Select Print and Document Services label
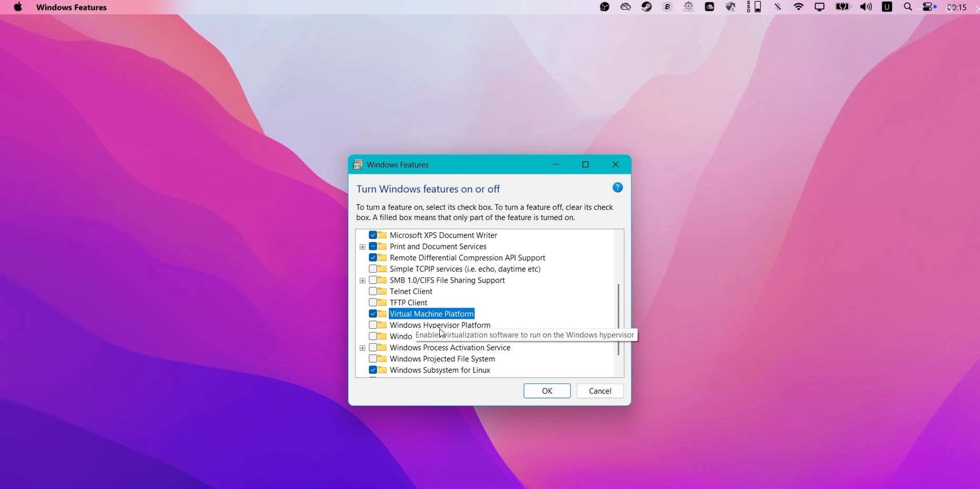Image resolution: width=980 pixels, height=489 pixels. [438, 246]
